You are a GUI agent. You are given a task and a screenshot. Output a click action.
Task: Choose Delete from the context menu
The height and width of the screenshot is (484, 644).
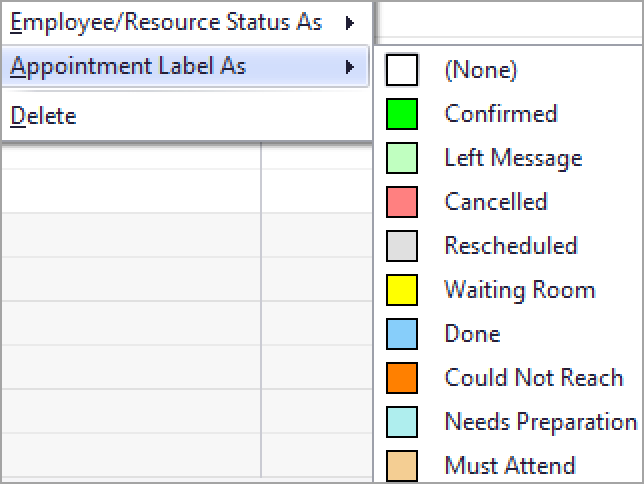pos(186,116)
